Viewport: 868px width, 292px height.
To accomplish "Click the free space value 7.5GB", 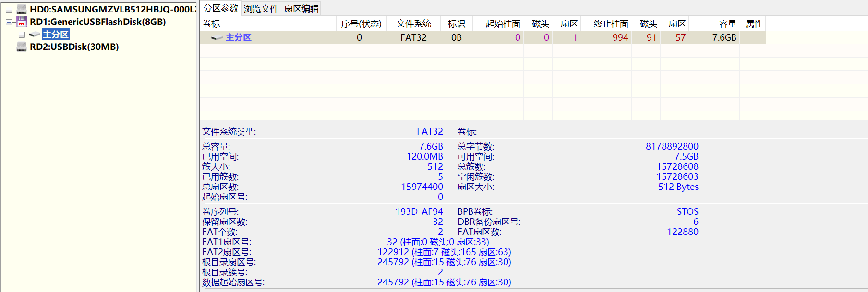I will (x=686, y=156).
